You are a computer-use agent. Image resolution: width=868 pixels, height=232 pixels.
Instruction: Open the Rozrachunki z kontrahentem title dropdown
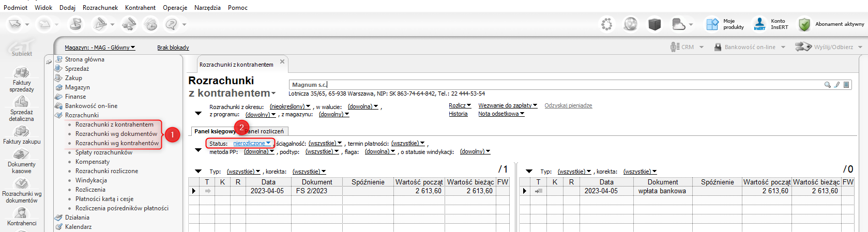(x=273, y=94)
